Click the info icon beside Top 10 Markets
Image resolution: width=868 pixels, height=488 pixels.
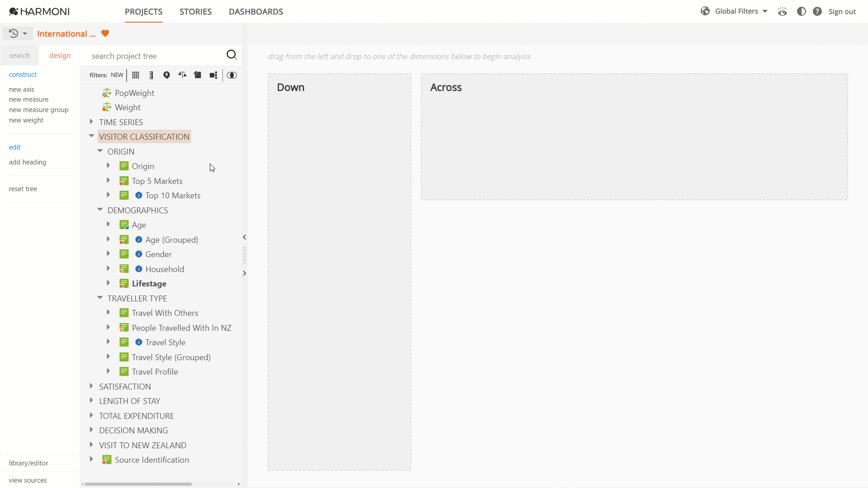pyautogui.click(x=139, y=195)
